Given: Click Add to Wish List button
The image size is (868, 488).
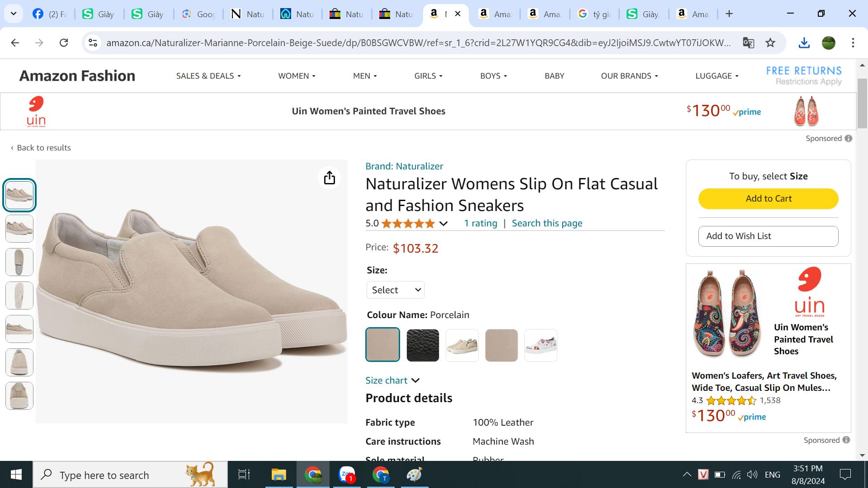Looking at the screenshot, I should [768, 236].
